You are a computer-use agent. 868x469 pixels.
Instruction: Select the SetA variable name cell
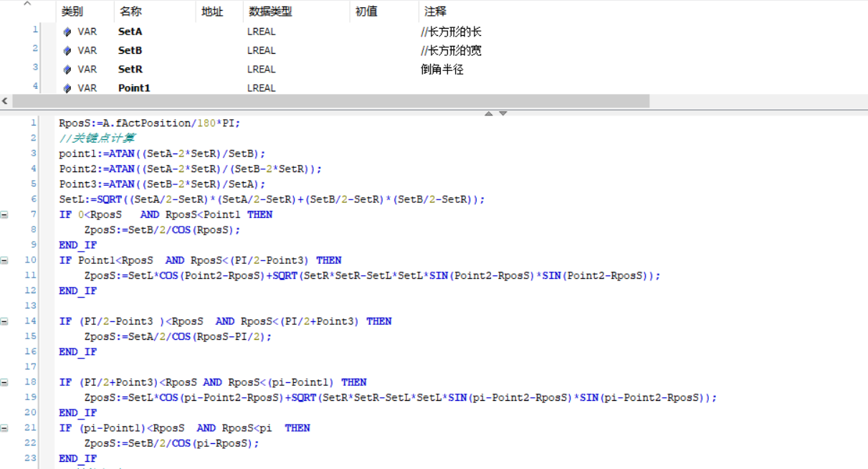click(130, 32)
